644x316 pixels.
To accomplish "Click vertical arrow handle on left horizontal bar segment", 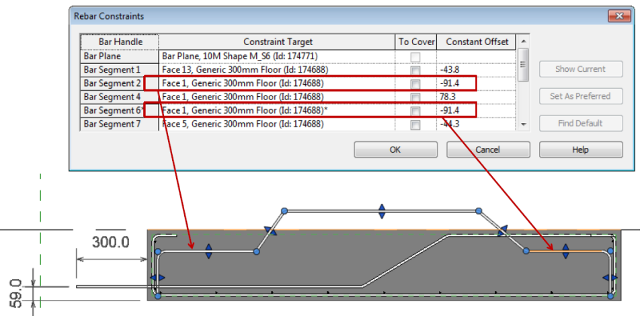I will [208, 251].
